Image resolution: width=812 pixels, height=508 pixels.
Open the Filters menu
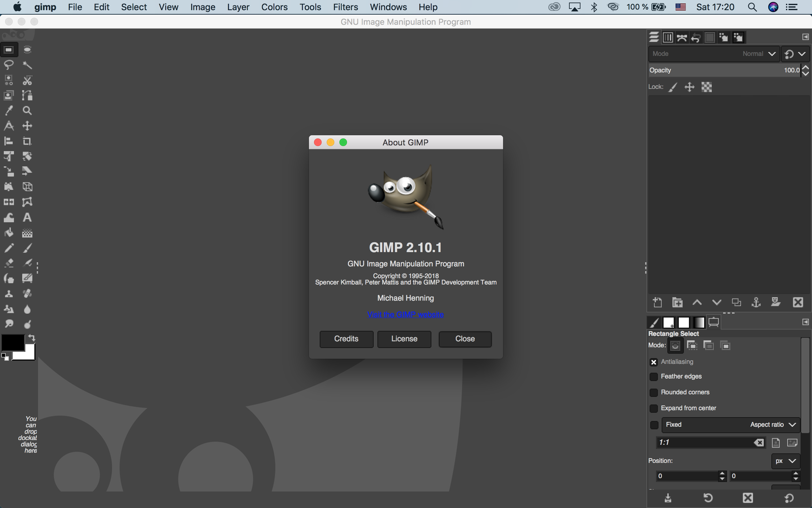(x=345, y=7)
